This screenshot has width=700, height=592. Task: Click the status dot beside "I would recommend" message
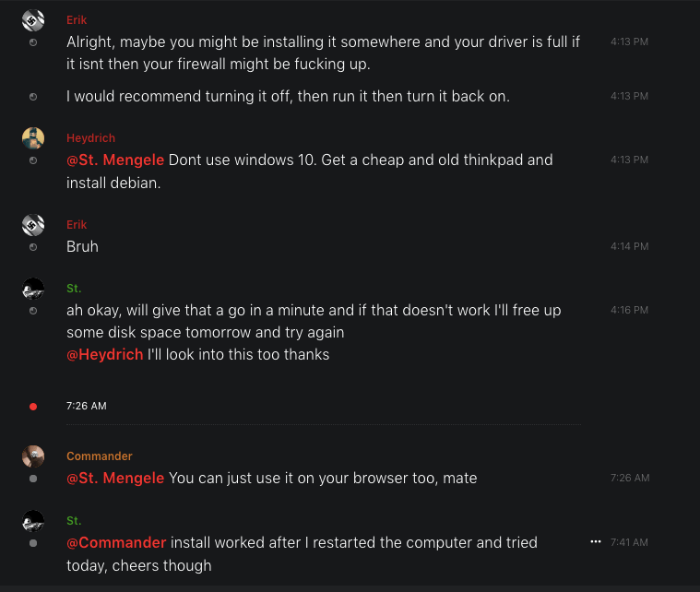(33, 96)
